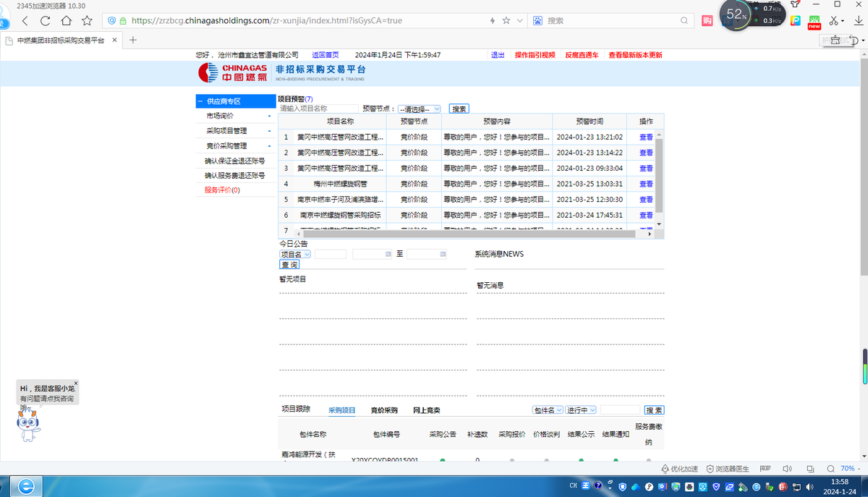
Task: Open 浏览器医生 shield icon in status bar
Action: point(709,469)
